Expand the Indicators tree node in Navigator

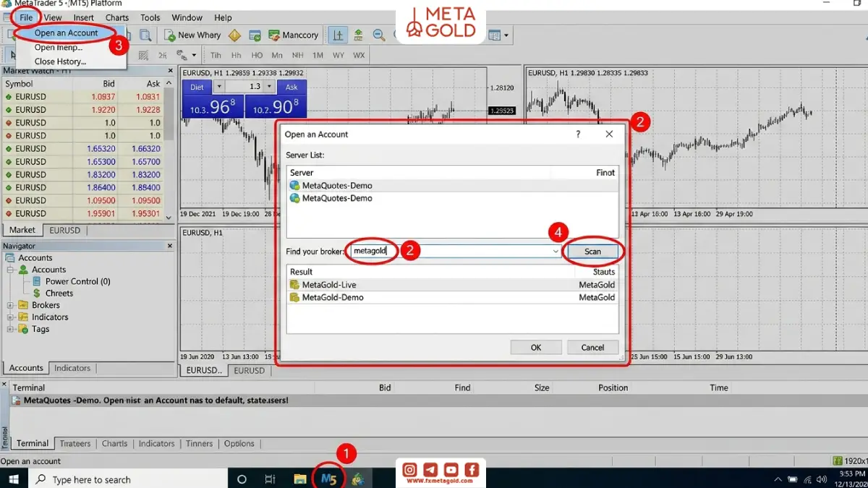[11, 317]
